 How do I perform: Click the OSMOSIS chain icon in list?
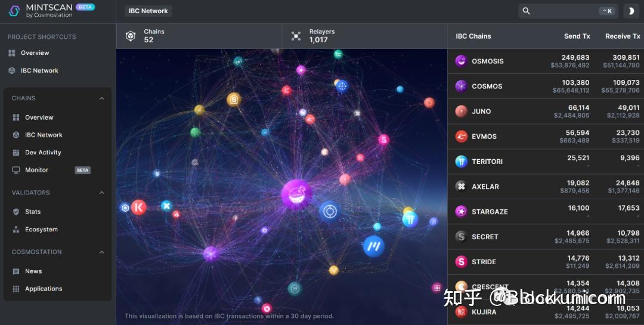point(461,61)
